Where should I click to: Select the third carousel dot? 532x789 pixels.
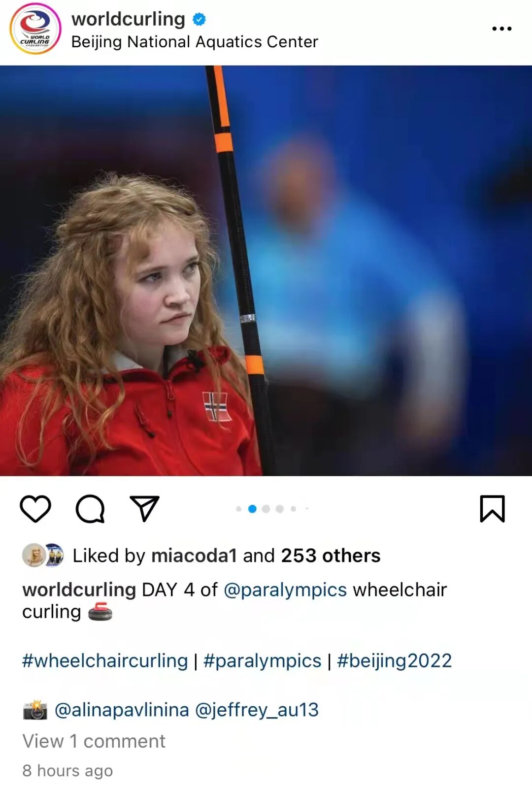click(266, 509)
